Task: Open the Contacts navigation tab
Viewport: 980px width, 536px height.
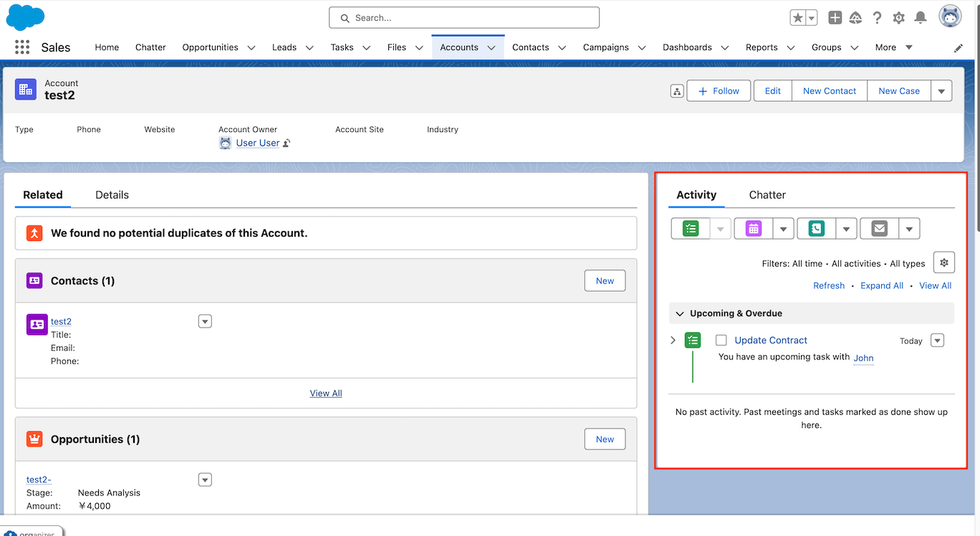Action: tap(531, 47)
